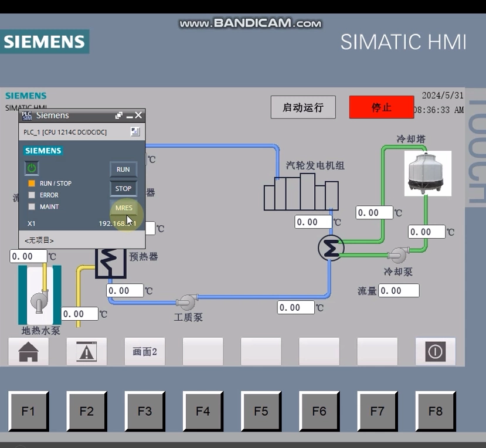The image size is (486, 448).
Task: Click SIEMENS logo inside PLCSIM panel
Action: pyautogui.click(x=43, y=151)
